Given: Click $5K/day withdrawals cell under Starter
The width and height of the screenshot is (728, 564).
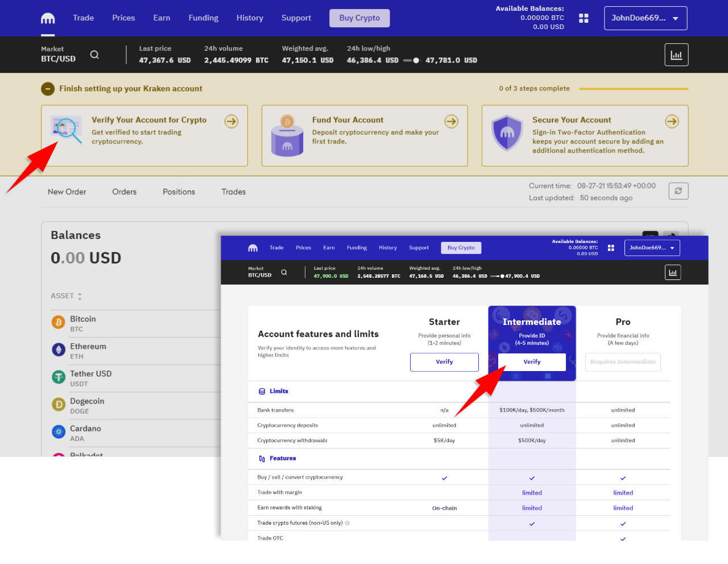Looking at the screenshot, I should 444,441.
